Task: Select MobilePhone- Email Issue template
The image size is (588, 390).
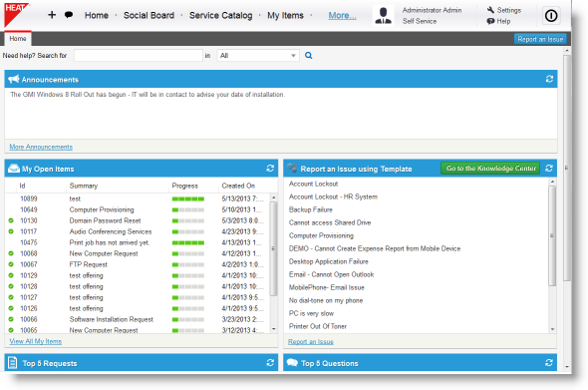Action: tap(326, 287)
